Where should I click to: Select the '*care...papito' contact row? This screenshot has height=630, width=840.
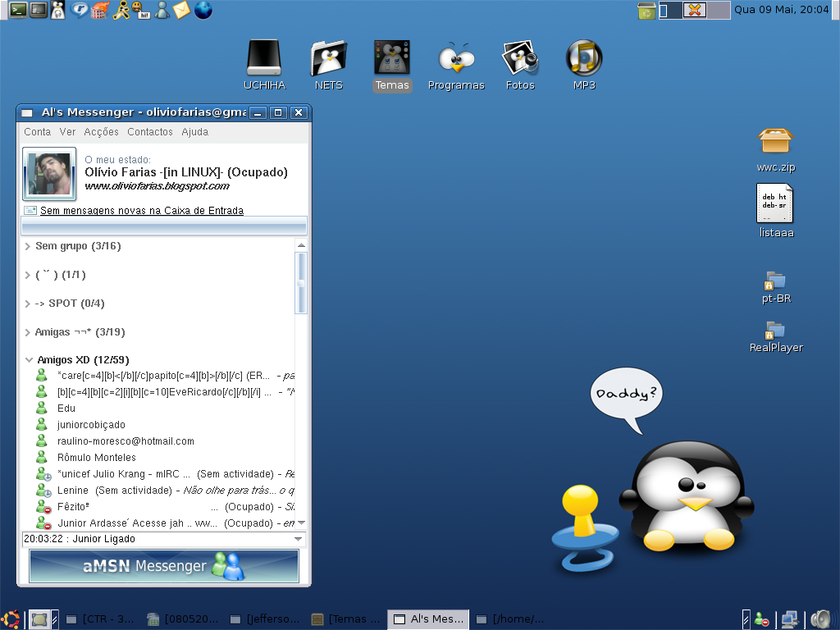pyautogui.click(x=164, y=376)
